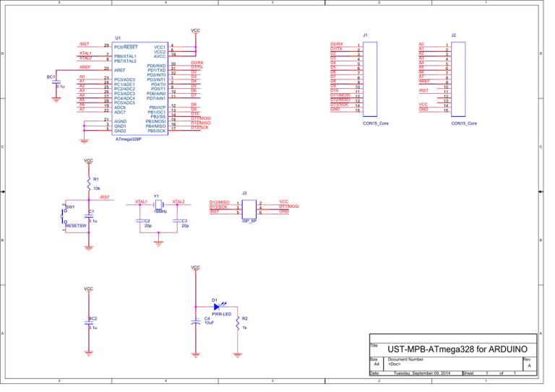Select the D0/RX net label on J1
This screenshot has height=392, width=555.
tap(337, 44)
